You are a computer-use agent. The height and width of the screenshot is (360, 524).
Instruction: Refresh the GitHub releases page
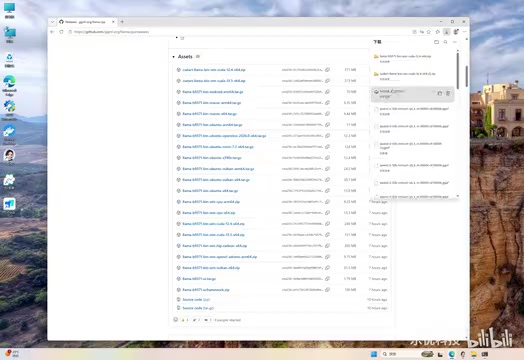(x=61, y=32)
